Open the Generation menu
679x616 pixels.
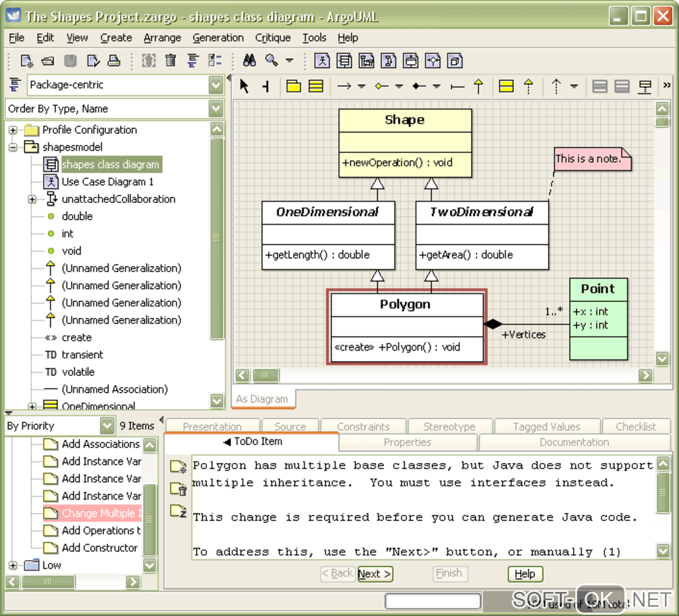(218, 38)
